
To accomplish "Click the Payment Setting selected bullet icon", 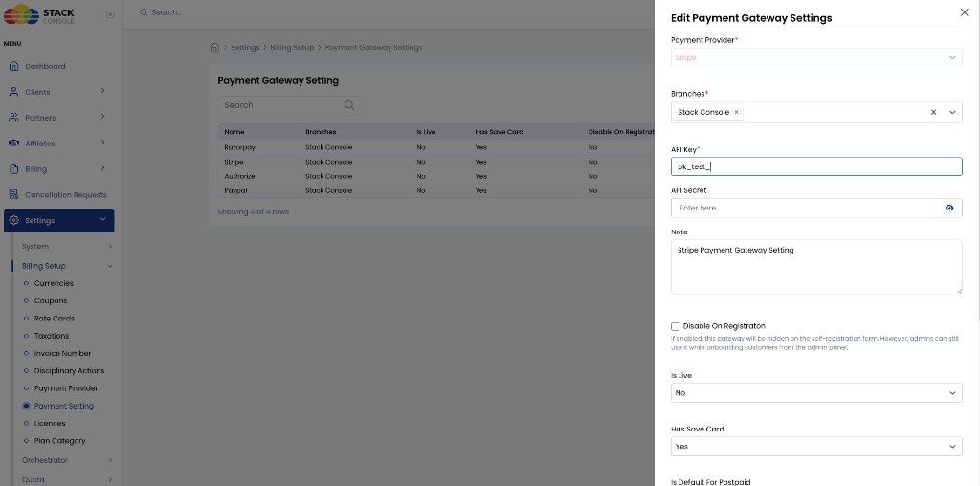I will (26, 406).
